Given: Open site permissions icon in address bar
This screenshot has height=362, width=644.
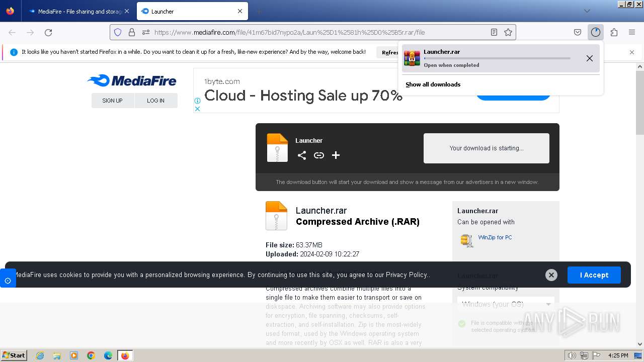Looking at the screenshot, I should tap(146, 32).
